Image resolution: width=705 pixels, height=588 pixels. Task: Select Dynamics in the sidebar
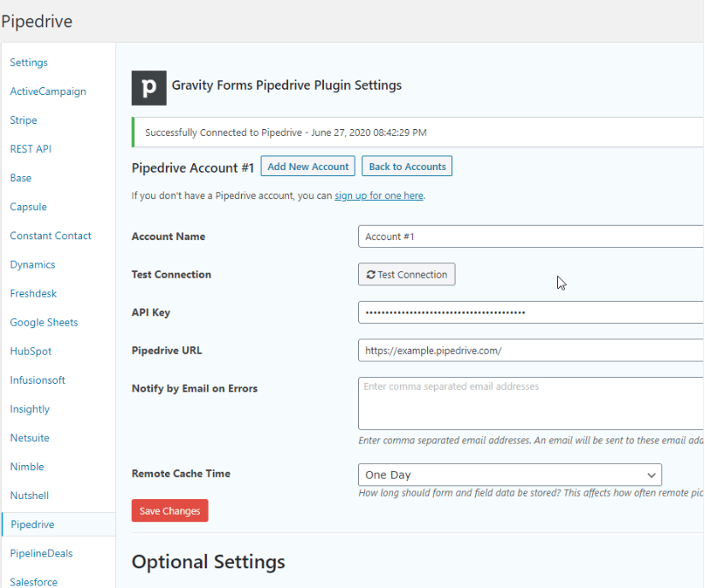tap(32, 264)
